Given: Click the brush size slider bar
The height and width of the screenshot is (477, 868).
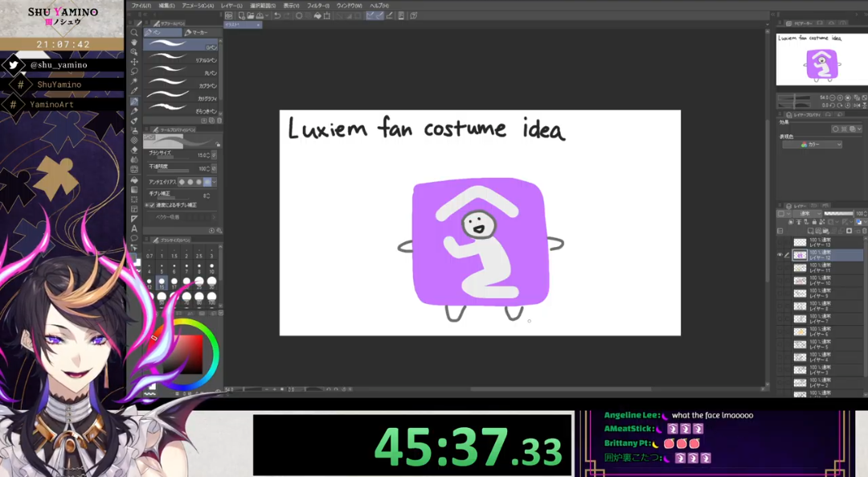Looking at the screenshot, I should 174,157.
